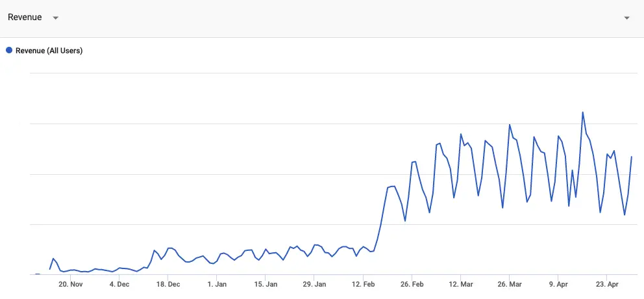The image size is (644, 299).
Task: Click the small arrow beside Revenue
Action: coord(55,18)
